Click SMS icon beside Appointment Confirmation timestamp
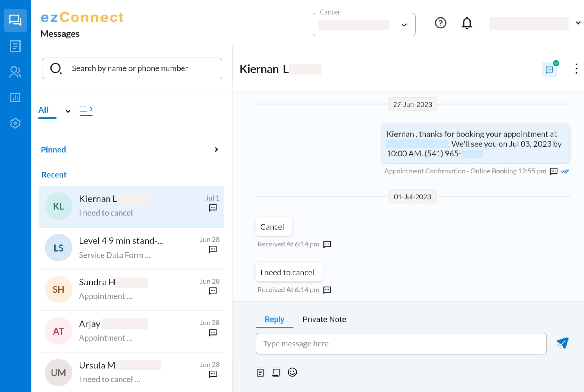 click(x=553, y=171)
